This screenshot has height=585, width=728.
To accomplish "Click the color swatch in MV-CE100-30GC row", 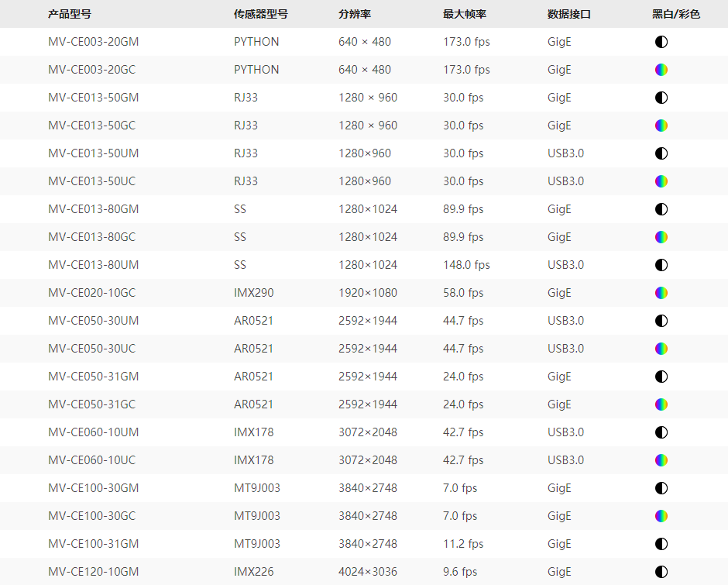I will 661,516.
